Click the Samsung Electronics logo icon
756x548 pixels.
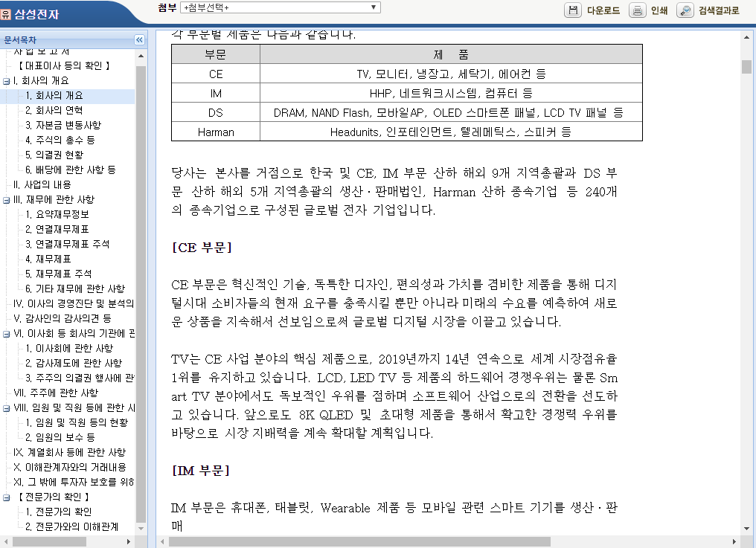coord(6,14)
